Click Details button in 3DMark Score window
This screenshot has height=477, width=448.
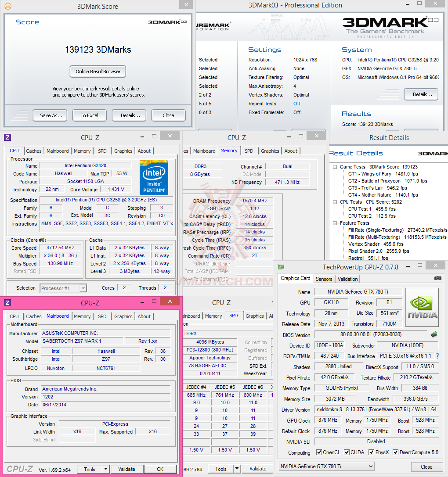pos(129,115)
